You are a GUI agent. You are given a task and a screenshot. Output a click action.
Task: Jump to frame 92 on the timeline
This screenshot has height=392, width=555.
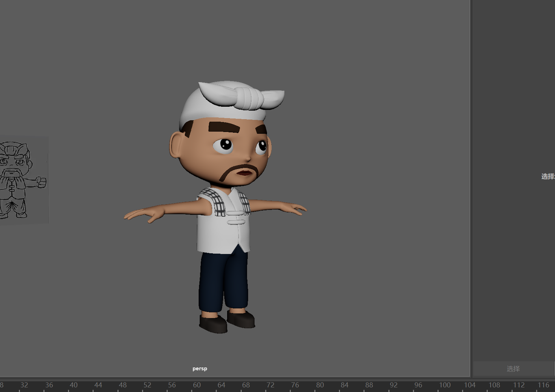394,385
